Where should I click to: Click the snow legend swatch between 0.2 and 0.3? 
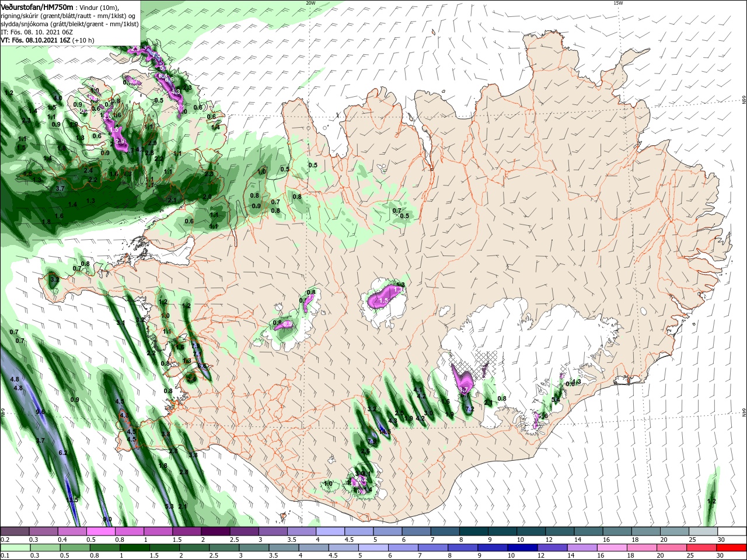click(x=15, y=531)
